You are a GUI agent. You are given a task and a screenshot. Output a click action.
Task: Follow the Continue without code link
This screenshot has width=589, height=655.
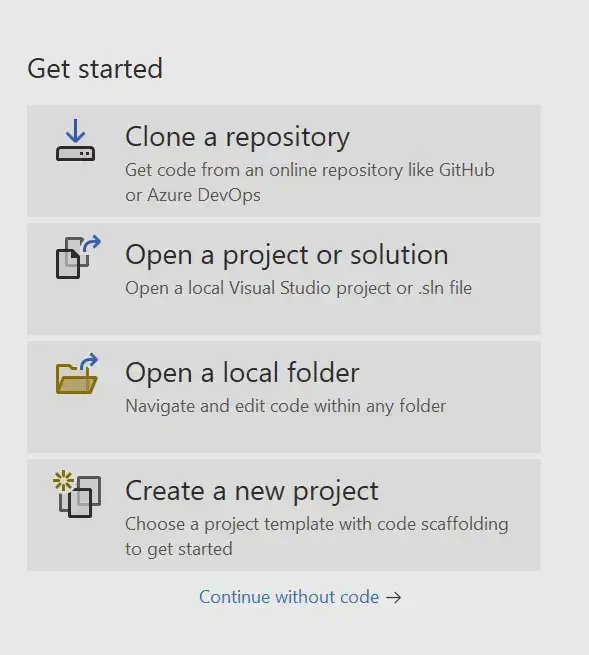[x=289, y=597]
